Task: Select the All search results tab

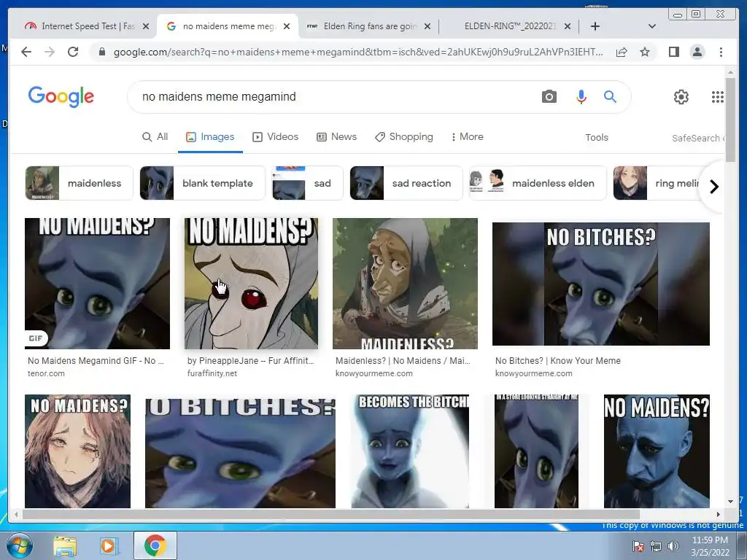Action: [x=155, y=137]
